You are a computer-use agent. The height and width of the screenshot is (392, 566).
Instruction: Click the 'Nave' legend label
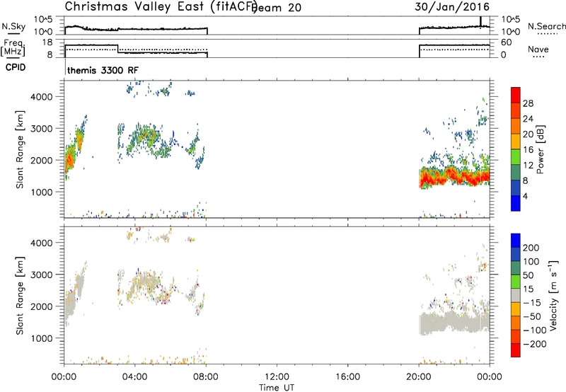pyautogui.click(x=538, y=50)
